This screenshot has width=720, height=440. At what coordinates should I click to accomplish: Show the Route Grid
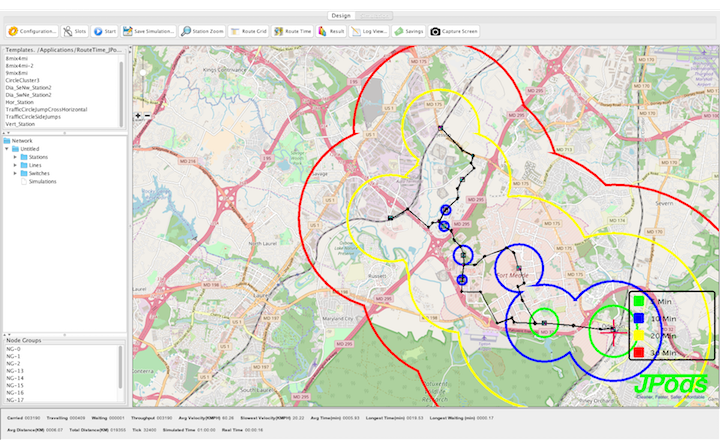click(x=249, y=31)
